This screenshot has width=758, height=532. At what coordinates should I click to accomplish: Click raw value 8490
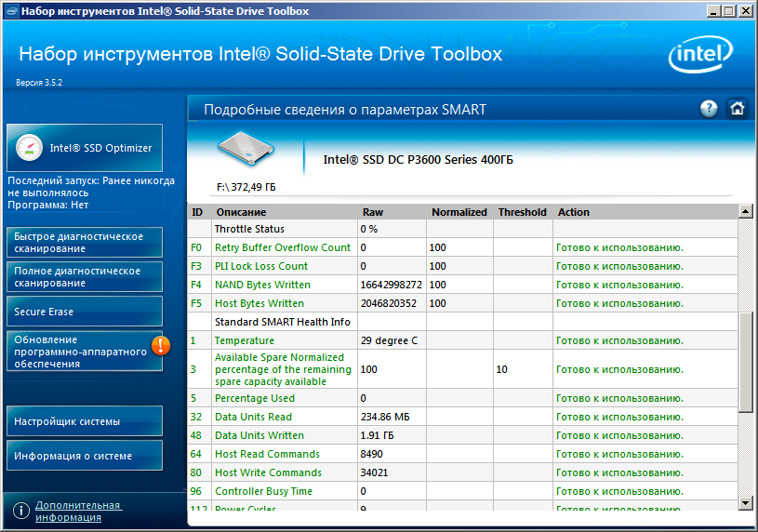tap(372, 454)
